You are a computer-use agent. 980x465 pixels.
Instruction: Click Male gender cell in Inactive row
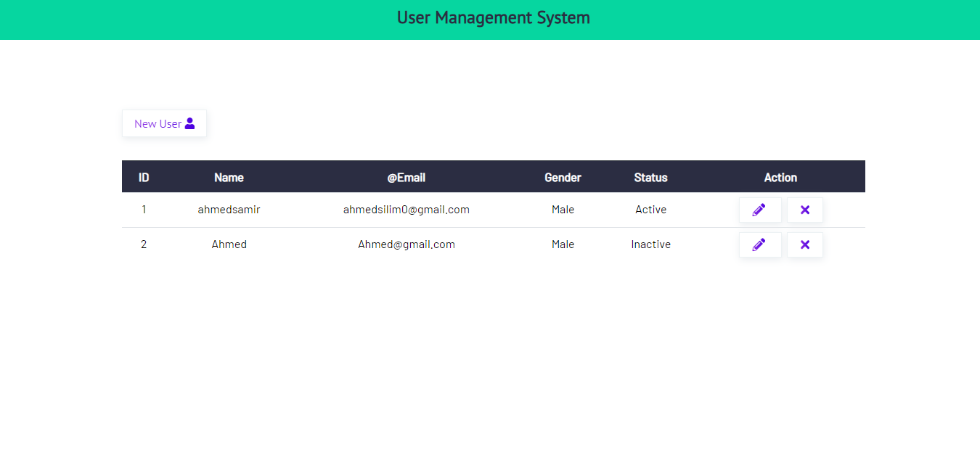click(563, 244)
